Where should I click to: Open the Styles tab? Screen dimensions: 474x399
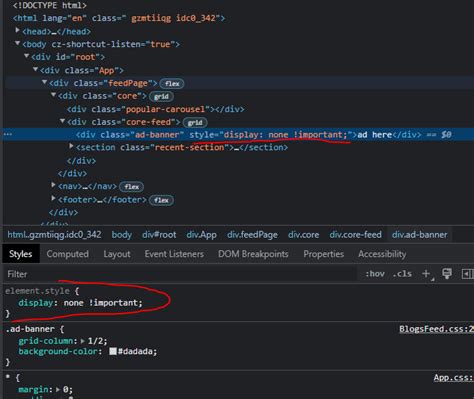tap(21, 254)
